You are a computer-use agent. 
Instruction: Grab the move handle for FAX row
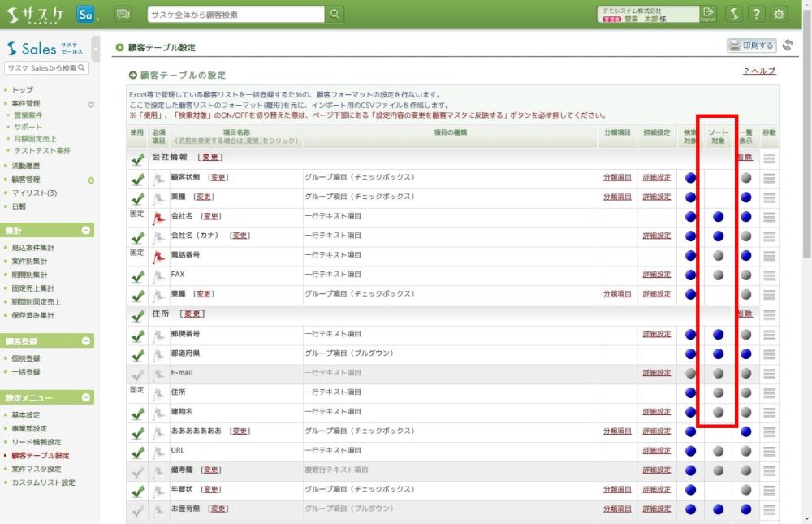coord(770,275)
